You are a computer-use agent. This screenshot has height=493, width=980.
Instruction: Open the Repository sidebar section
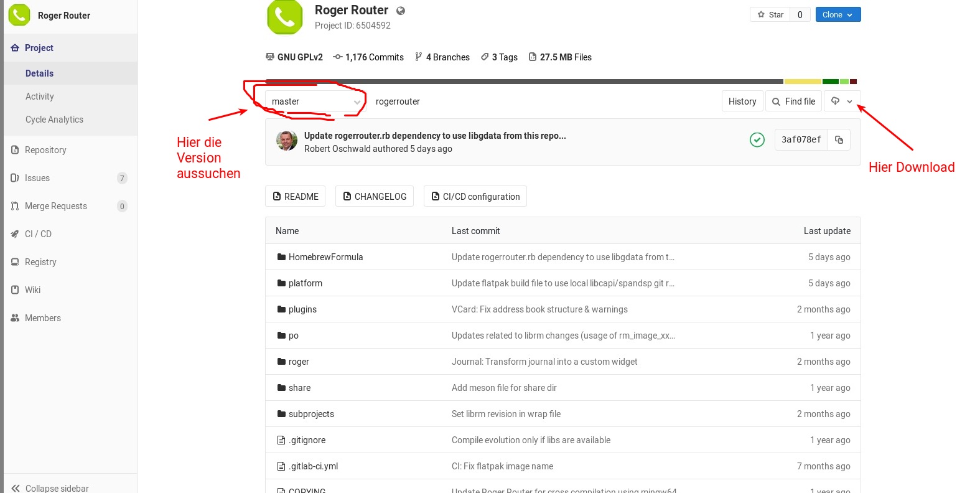pos(70,150)
